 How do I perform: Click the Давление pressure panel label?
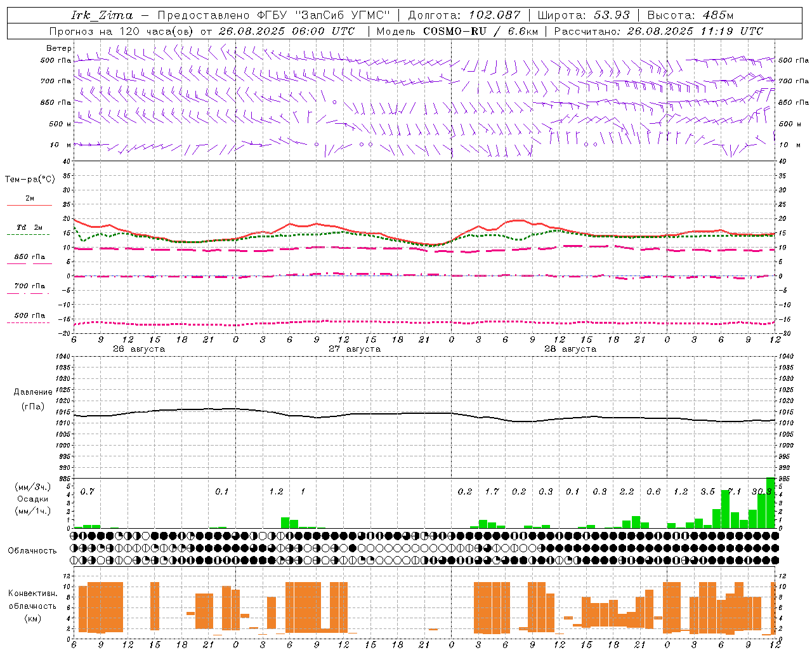[33, 392]
